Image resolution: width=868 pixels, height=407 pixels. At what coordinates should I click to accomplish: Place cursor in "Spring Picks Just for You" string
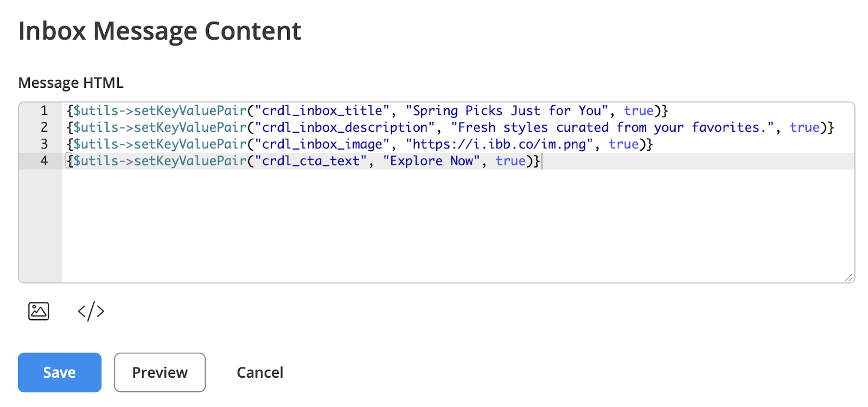click(x=507, y=111)
